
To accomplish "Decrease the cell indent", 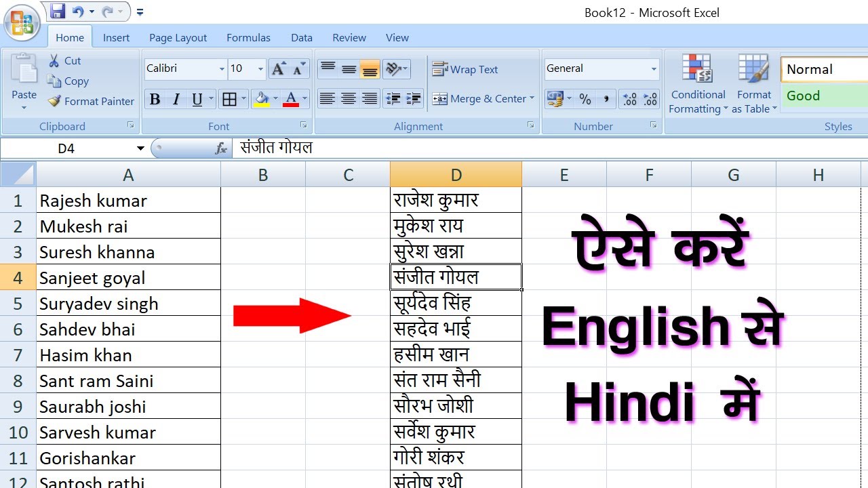I will (393, 99).
